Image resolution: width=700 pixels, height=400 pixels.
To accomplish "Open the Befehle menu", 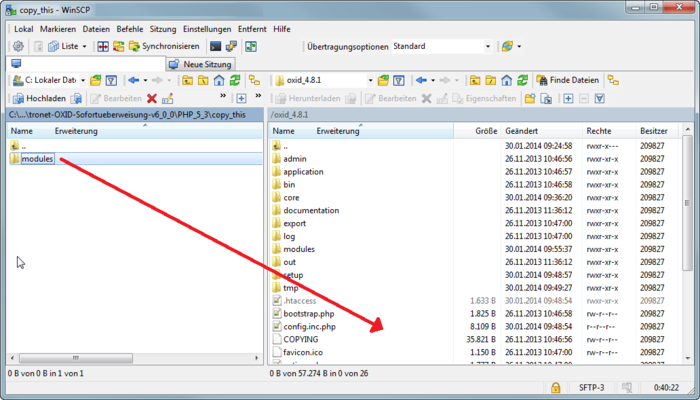I will click(x=130, y=29).
